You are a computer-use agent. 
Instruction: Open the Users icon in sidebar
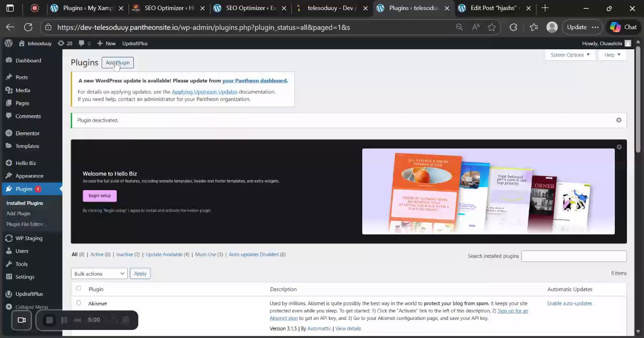(9, 251)
